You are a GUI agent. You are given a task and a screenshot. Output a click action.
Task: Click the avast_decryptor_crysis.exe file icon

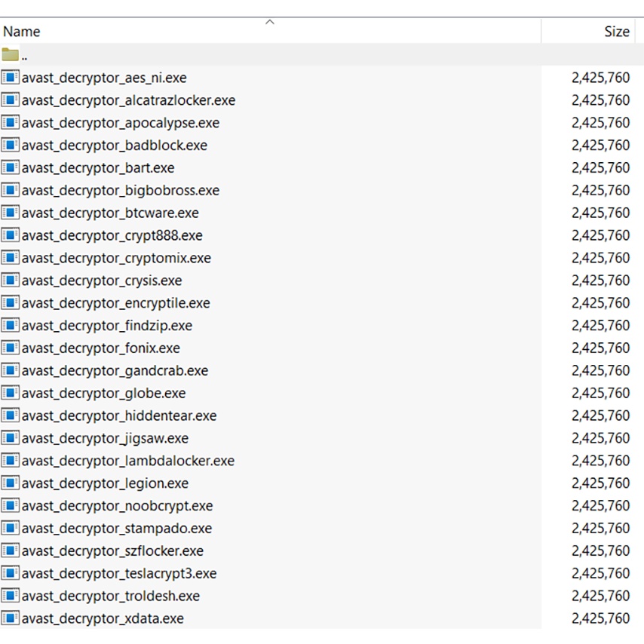click(11, 281)
